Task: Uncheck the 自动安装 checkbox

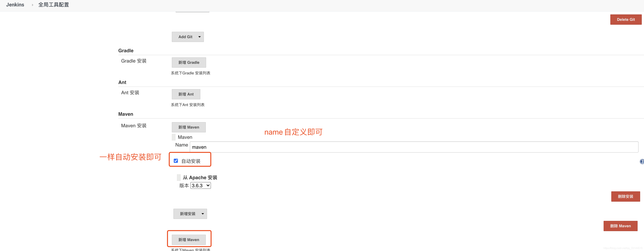Action: click(x=176, y=161)
